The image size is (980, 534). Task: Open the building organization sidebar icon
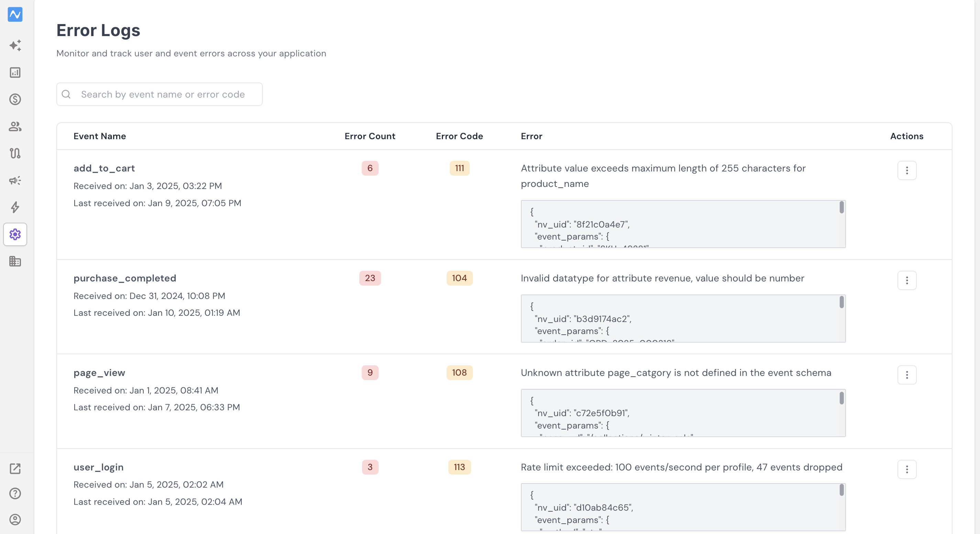15,261
